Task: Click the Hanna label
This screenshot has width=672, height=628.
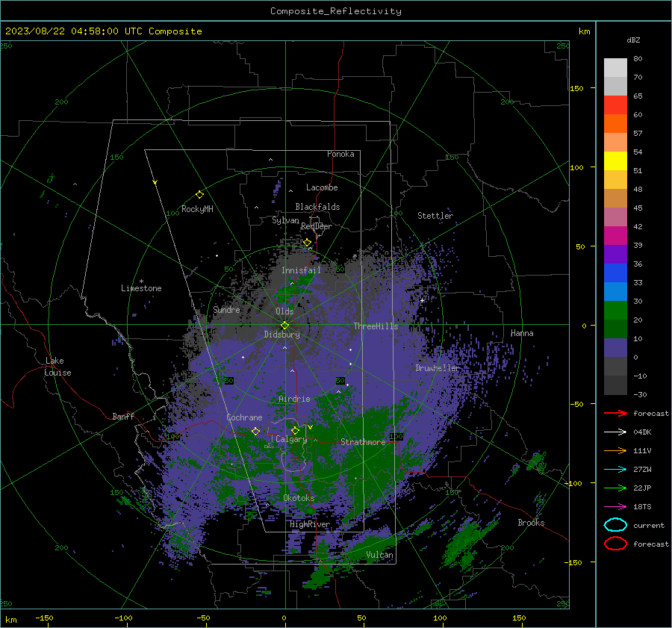Action: pos(522,333)
